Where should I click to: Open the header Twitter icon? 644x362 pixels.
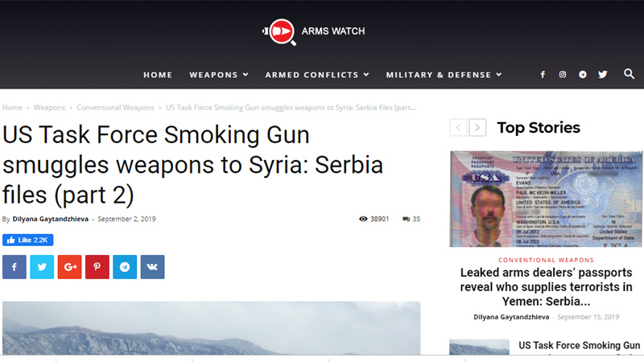point(602,75)
